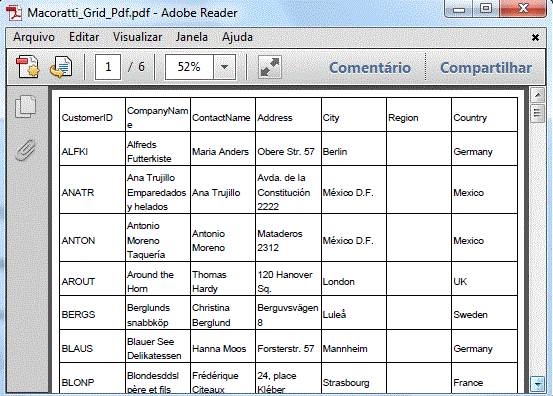Click the convert file toolbar icon
Screen dimensions: 553x396
point(61,67)
